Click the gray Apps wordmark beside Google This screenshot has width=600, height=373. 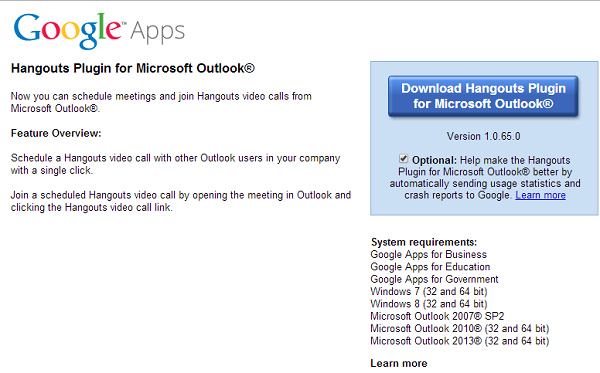coord(157,32)
